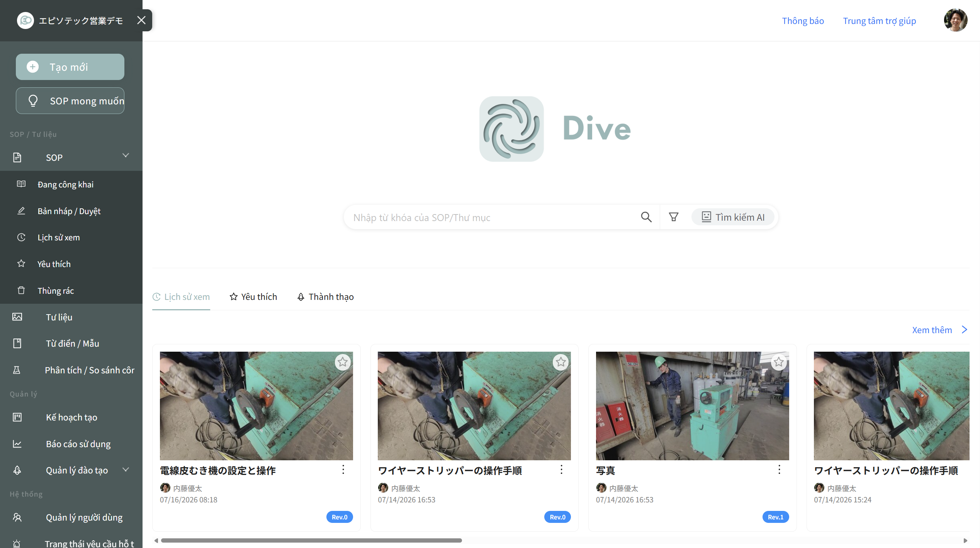This screenshot has height=548, width=980.
Task: Open the Thông báo link
Action: point(803,21)
